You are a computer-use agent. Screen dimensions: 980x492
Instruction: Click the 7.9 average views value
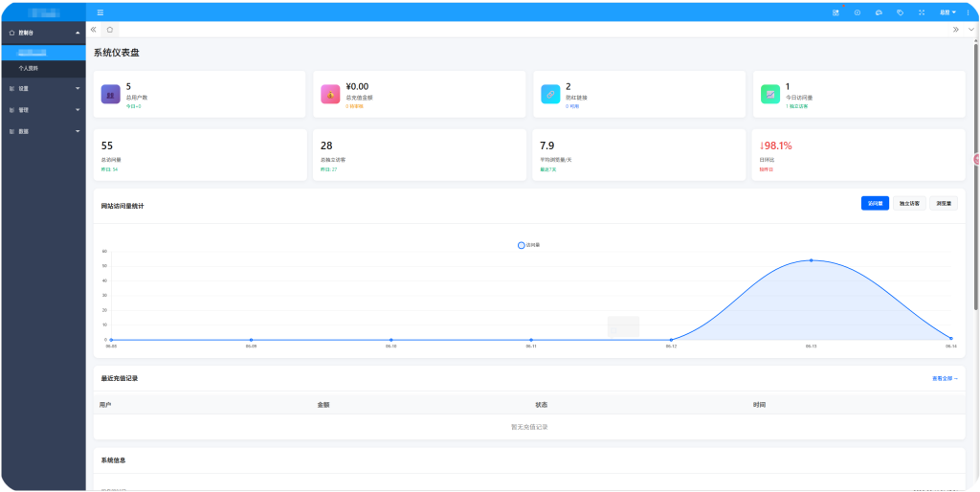coord(546,145)
